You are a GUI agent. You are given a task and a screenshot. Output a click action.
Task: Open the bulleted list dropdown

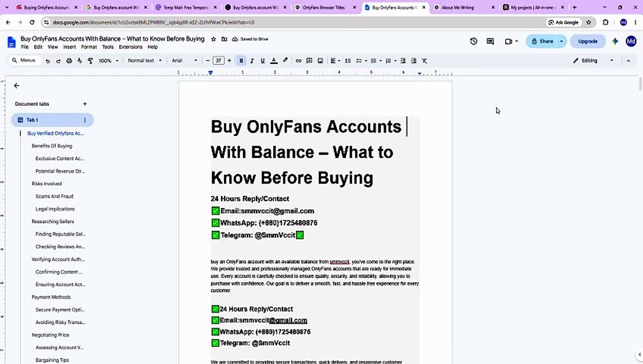(376, 61)
